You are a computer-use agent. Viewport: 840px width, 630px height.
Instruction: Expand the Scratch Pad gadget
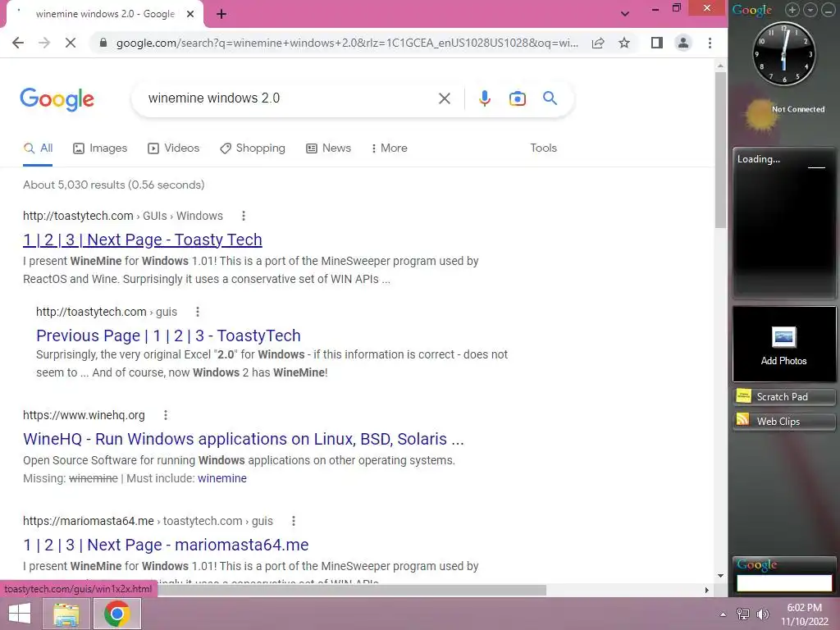click(783, 396)
